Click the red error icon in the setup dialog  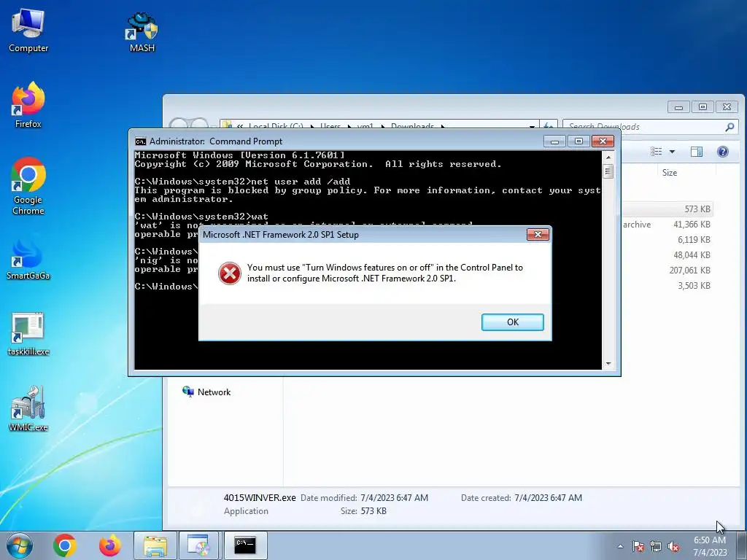(230, 273)
